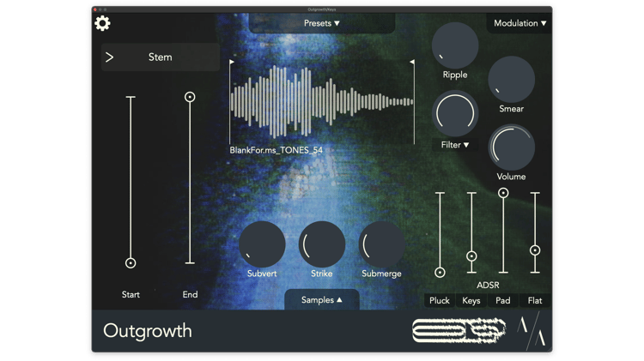Open the Presets dropdown menu
The height and width of the screenshot is (361, 644).
click(322, 23)
